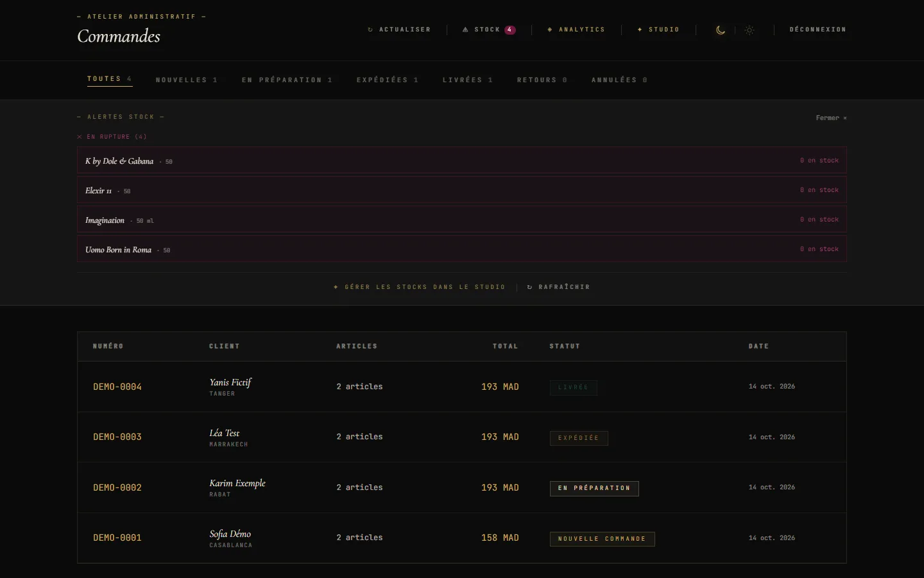Click the En préparation status badge in table
Viewport: 924px width, 578px height.
[594, 488]
